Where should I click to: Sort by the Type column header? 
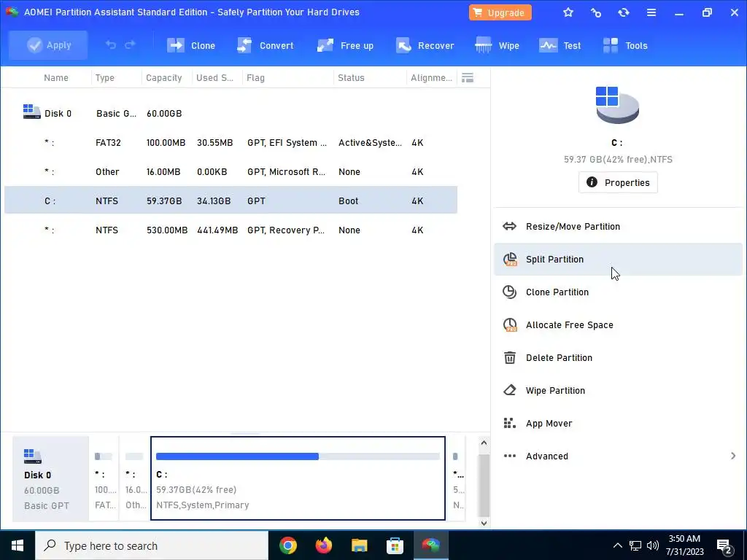[x=105, y=77]
